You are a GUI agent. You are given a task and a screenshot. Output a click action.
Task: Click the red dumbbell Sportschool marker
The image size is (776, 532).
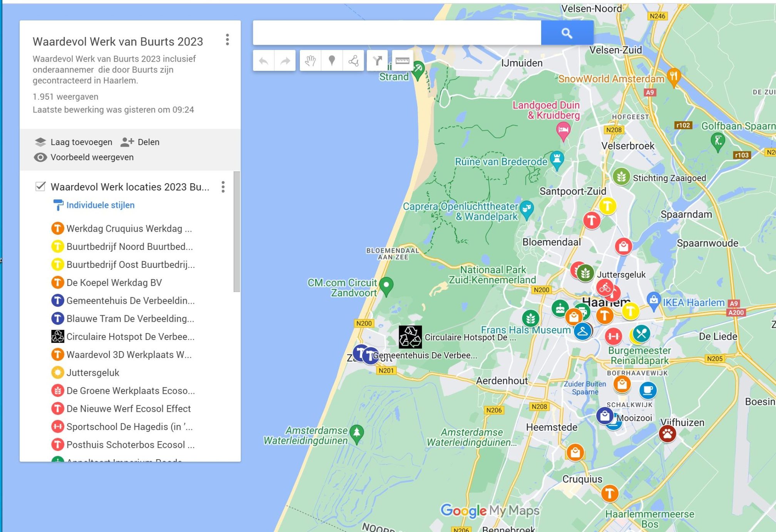coord(613,336)
